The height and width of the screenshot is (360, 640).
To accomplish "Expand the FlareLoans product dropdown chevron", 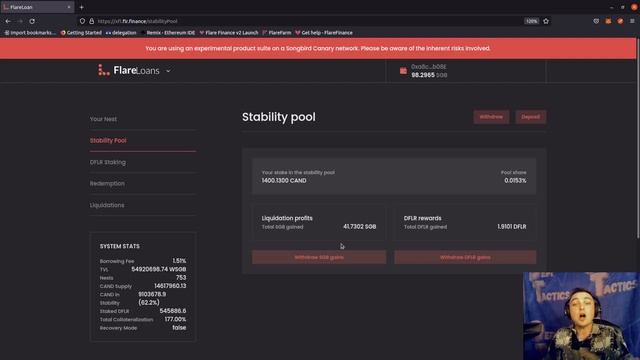I will click(168, 71).
